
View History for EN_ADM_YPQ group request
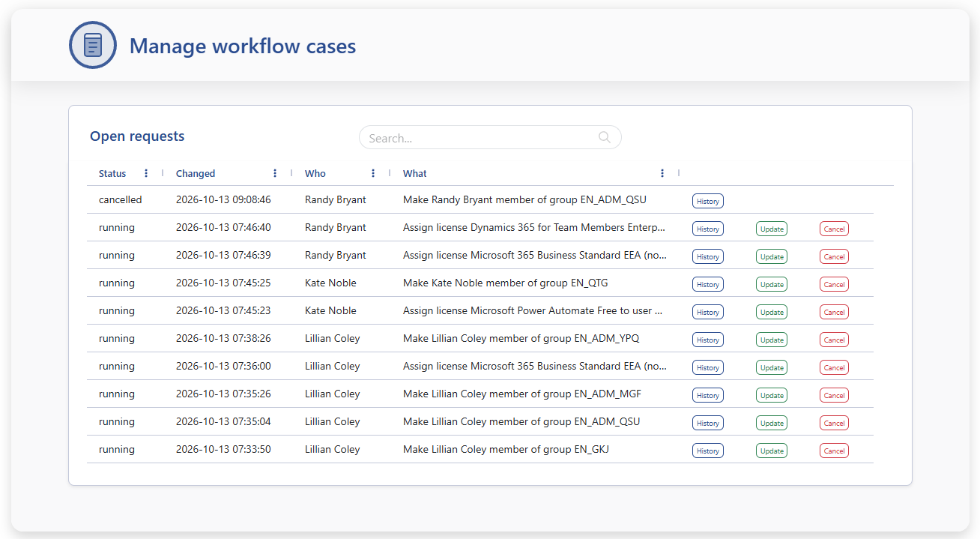(x=708, y=340)
